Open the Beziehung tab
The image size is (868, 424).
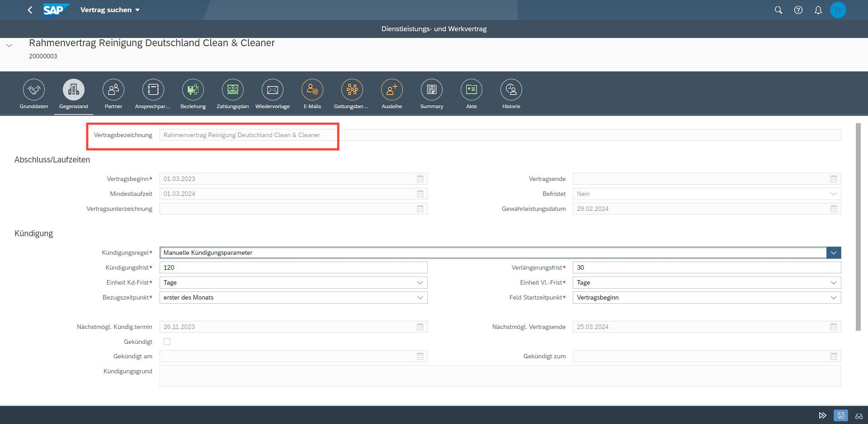tap(193, 94)
